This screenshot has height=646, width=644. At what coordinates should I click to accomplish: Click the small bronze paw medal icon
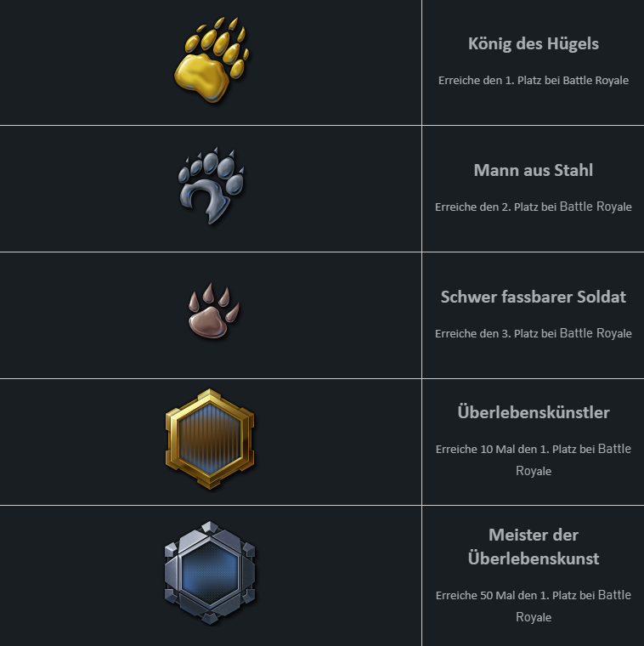214,310
